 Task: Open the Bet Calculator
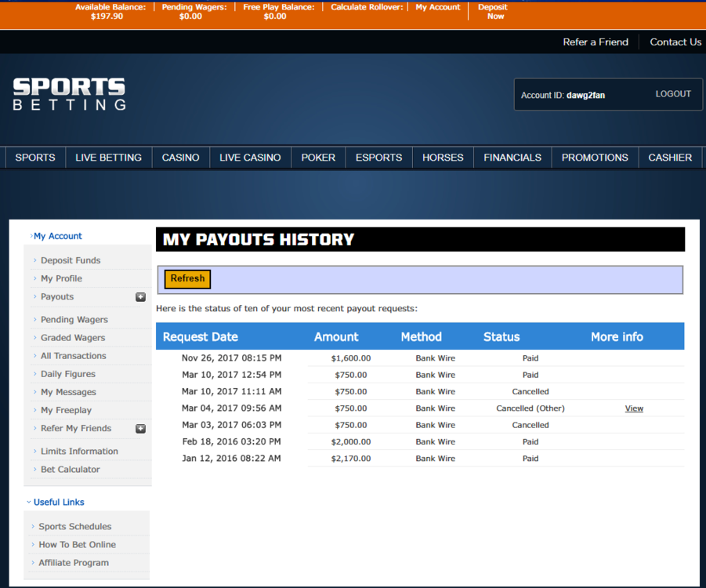(x=71, y=470)
